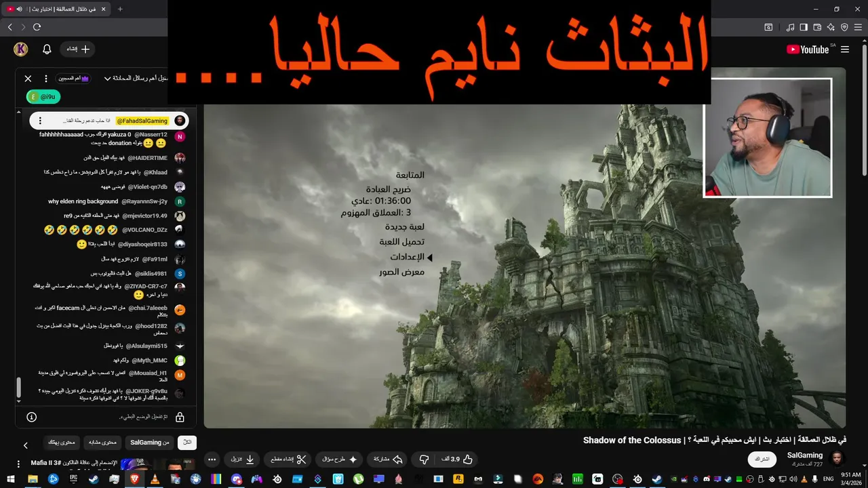Select the 'محتوى يهمّك' for-you chip
The height and width of the screenshot is (488, 868).
61,443
